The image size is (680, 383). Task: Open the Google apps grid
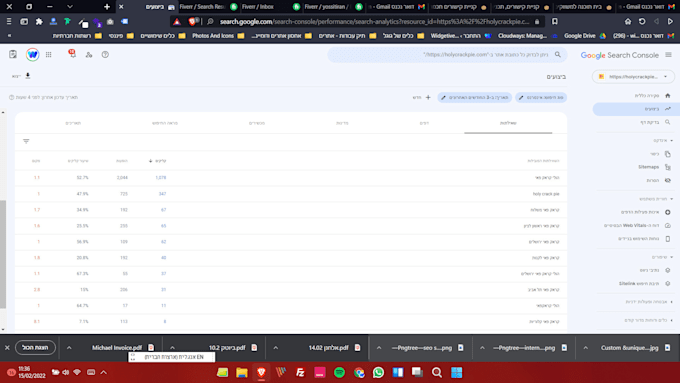coord(49,55)
